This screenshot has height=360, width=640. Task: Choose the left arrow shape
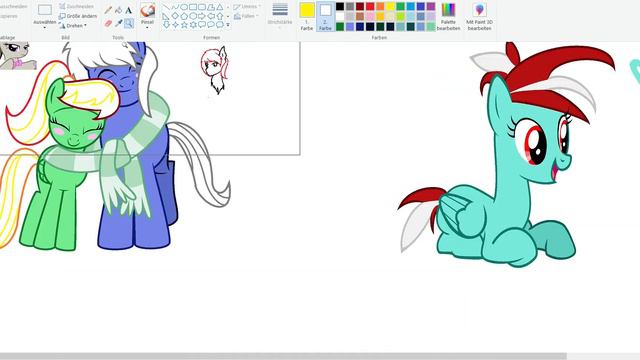211,16
